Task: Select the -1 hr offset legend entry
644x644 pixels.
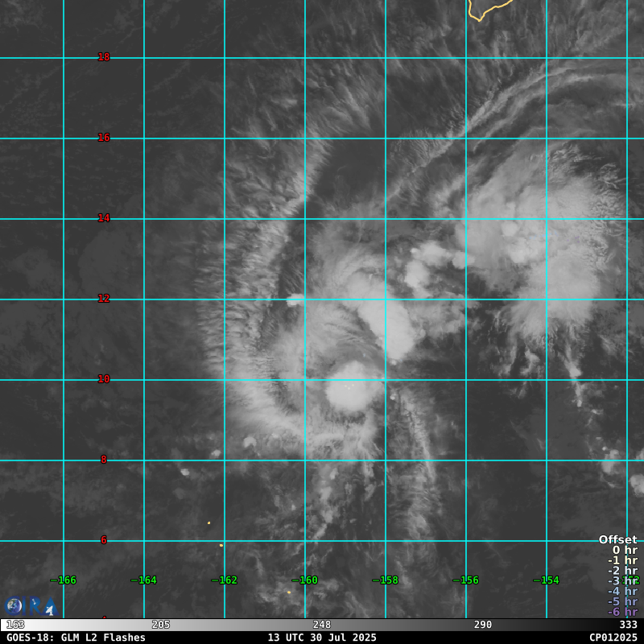Action: tap(622, 560)
